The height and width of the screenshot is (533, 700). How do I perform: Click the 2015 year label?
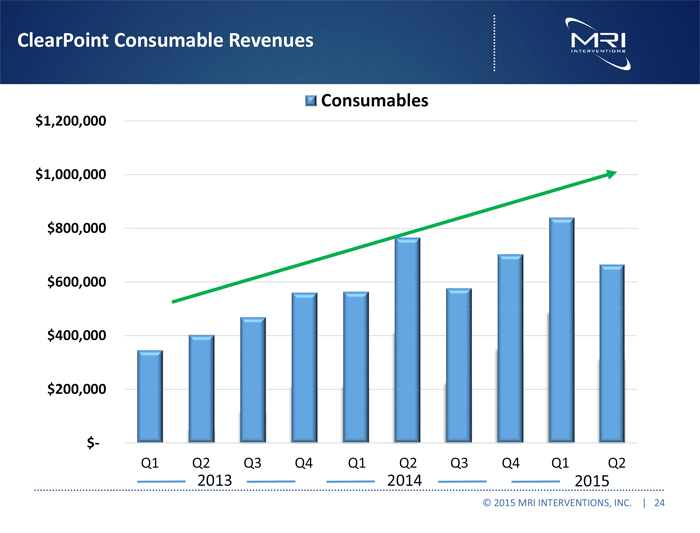(593, 481)
